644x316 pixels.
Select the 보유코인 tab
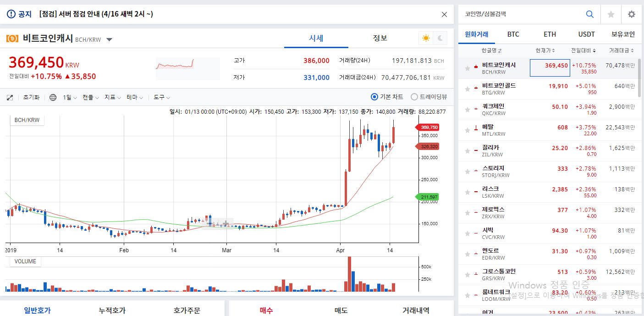(623, 34)
